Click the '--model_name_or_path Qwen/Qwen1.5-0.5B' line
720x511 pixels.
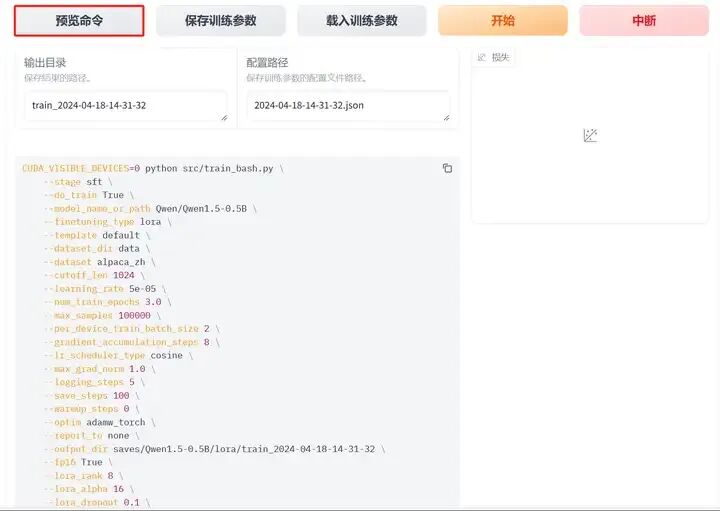150,208
